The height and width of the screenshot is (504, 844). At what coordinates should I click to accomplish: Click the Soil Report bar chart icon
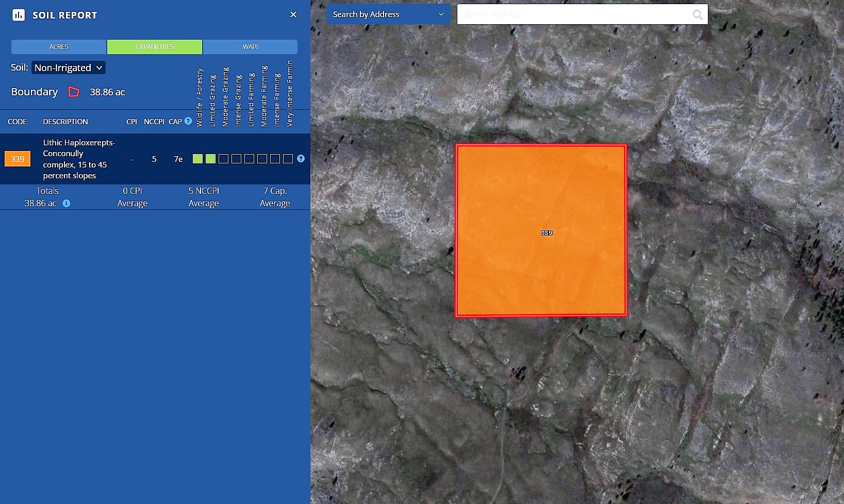coord(19,15)
